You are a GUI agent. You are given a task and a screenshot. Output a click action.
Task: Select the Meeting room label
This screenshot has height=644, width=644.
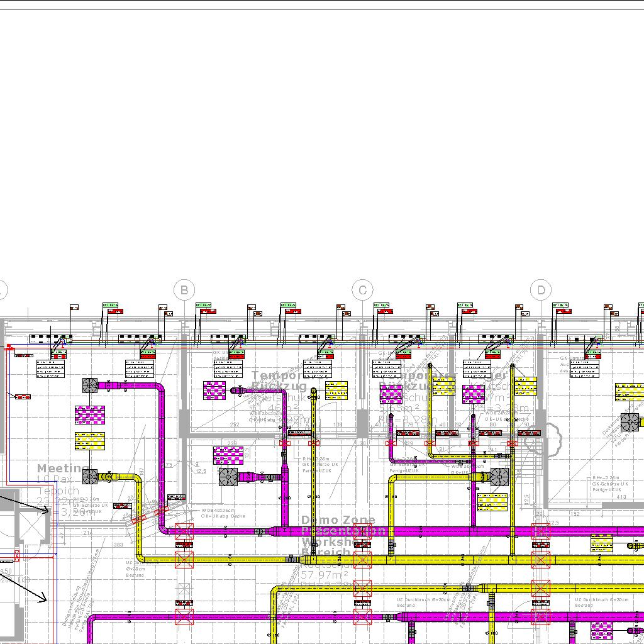[x=62, y=469]
